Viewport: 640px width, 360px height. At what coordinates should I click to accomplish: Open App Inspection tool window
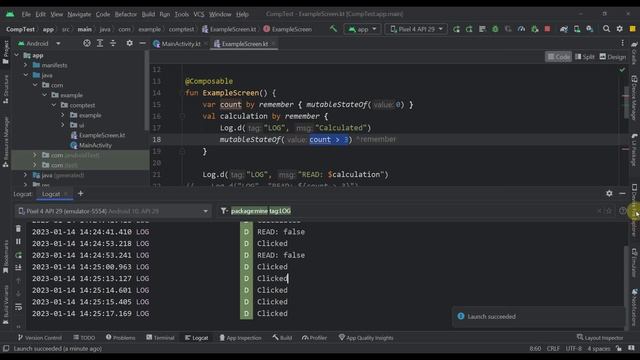240,338
